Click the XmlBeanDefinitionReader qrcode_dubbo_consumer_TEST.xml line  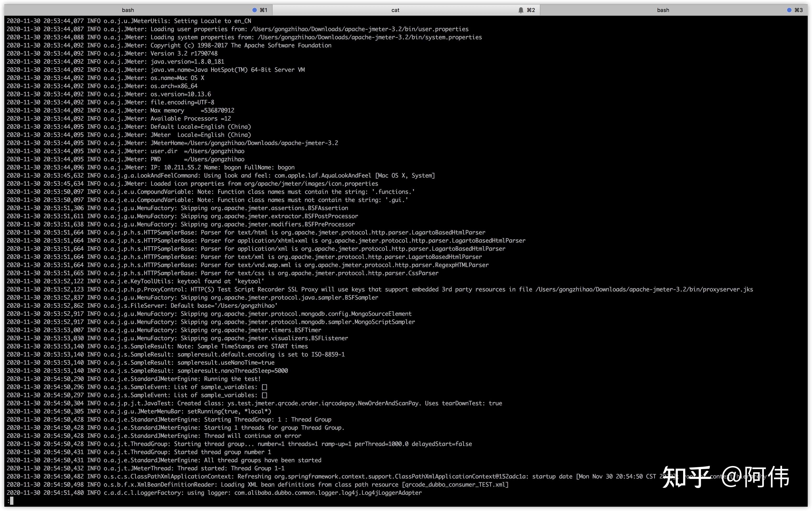click(x=258, y=485)
